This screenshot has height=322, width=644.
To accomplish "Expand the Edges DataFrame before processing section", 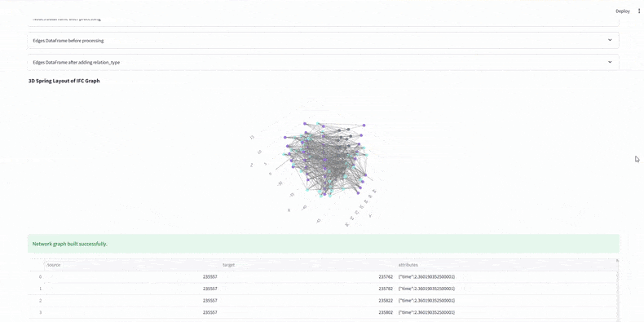I will 324,40.
